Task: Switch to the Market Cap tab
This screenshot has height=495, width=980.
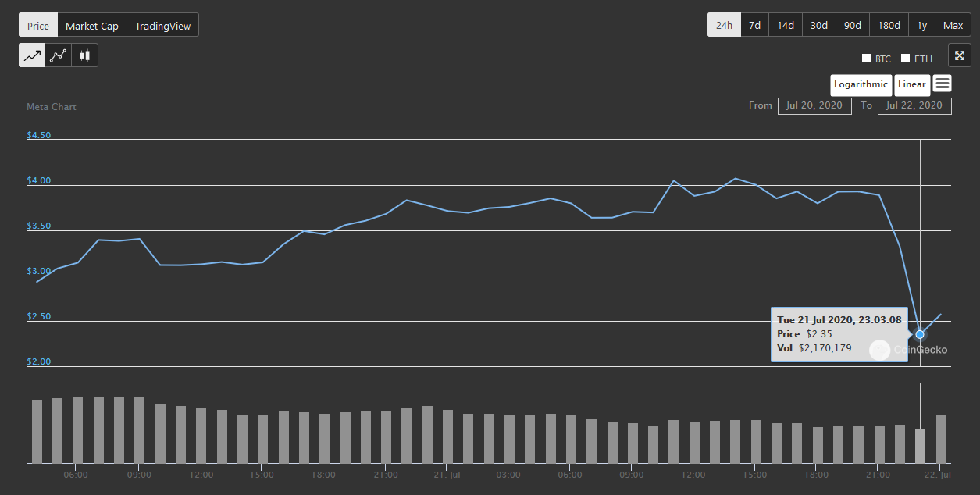Action: (92, 26)
